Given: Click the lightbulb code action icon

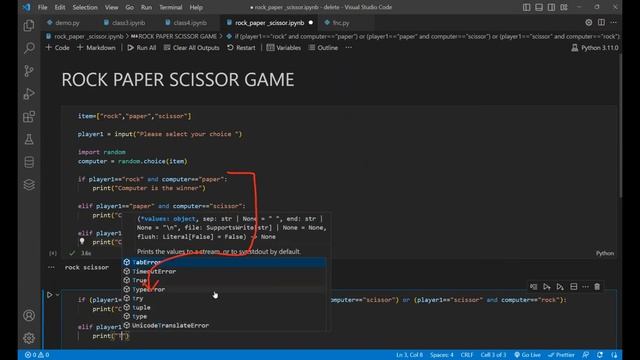Looking at the screenshot, I should pos(82,242).
